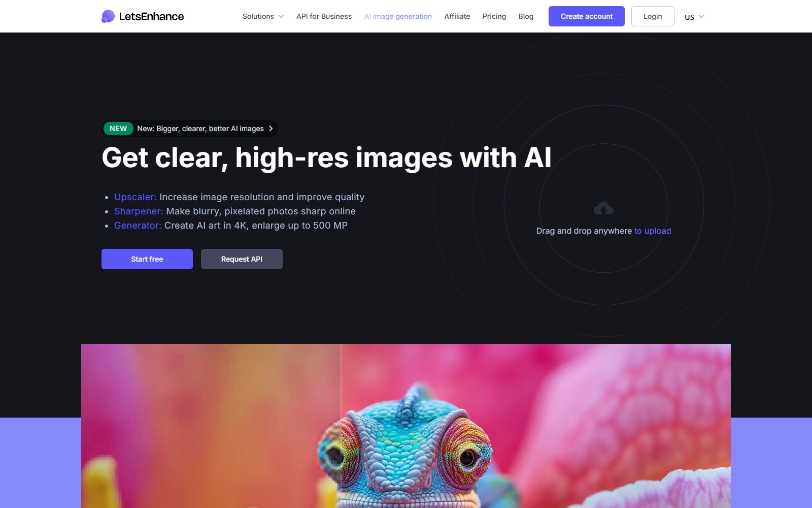Click the green NEW badge
The width and height of the screenshot is (812, 508).
pyautogui.click(x=118, y=129)
